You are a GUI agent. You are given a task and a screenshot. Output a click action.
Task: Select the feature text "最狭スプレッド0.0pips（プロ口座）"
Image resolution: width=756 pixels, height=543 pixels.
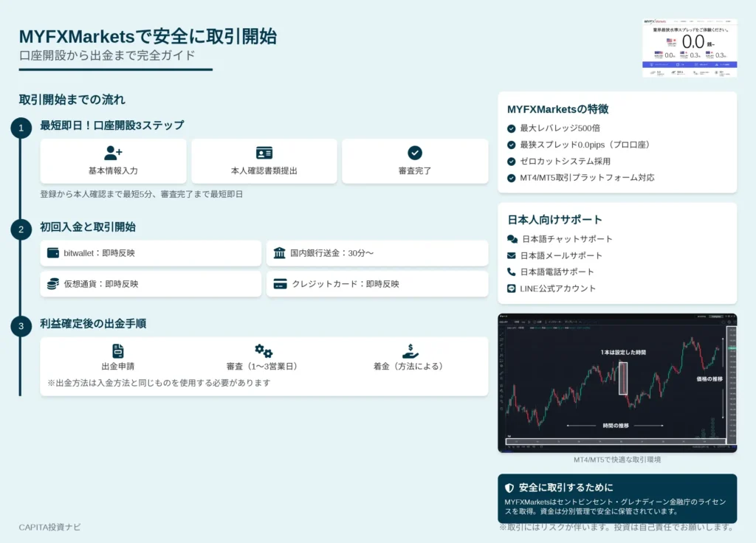coord(587,145)
